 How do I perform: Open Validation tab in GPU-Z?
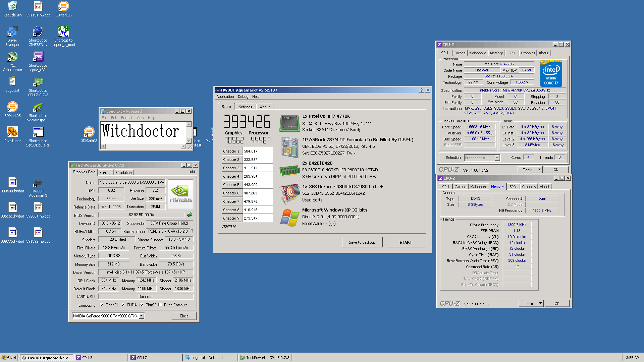coord(124,173)
